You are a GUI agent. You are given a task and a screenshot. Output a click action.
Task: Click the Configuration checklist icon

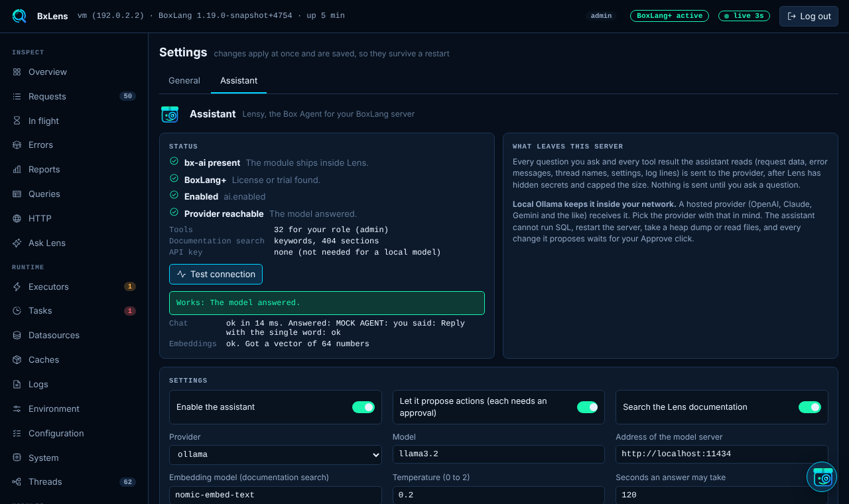pyautogui.click(x=17, y=433)
